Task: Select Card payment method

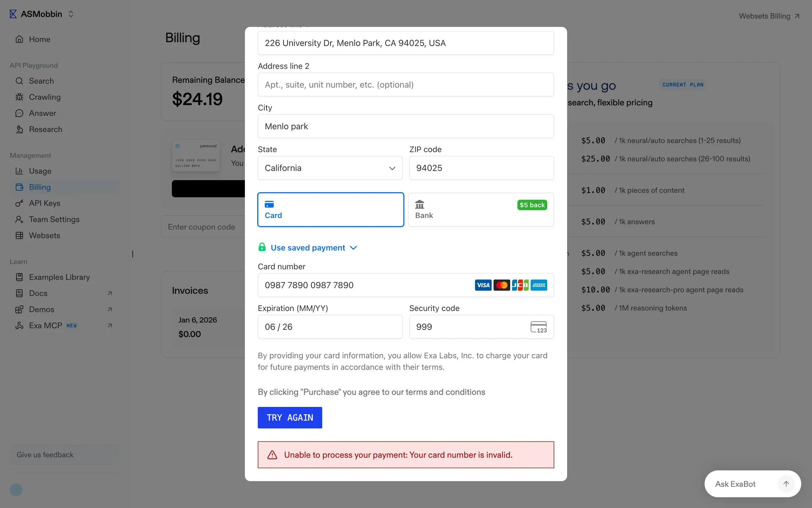Action: point(330,210)
